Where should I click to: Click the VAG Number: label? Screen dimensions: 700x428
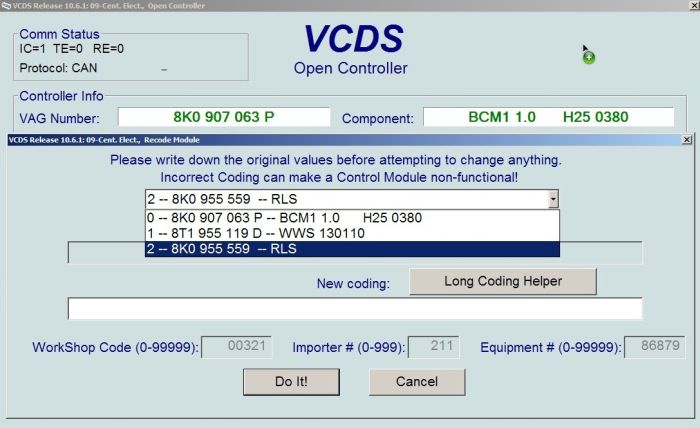[59, 119]
